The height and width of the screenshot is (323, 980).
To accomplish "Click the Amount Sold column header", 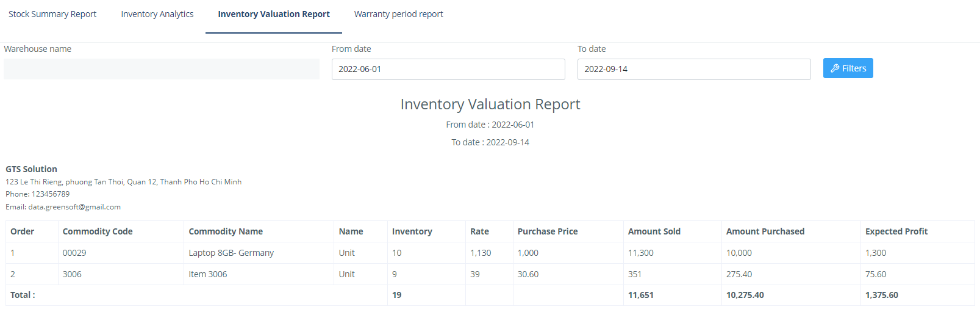I will (654, 231).
